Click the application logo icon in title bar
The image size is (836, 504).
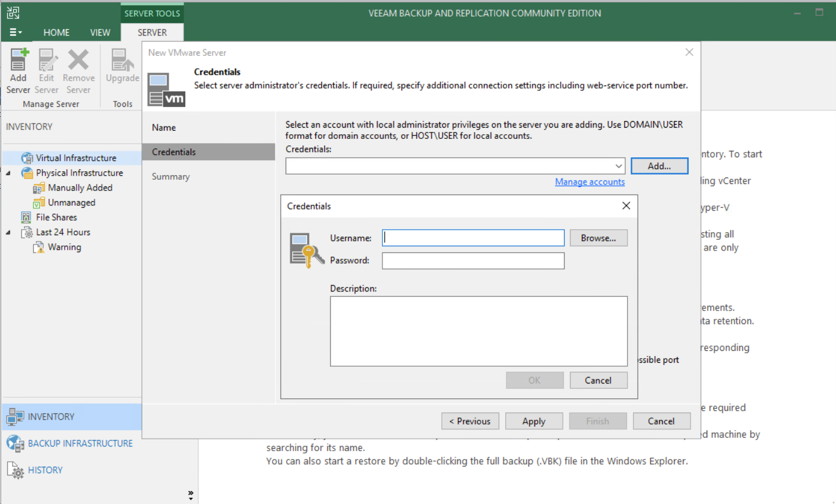pos(13,12)
